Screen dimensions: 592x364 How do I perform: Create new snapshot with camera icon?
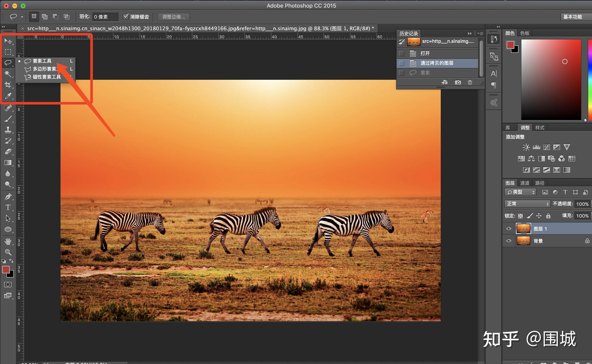click(458, 82)
